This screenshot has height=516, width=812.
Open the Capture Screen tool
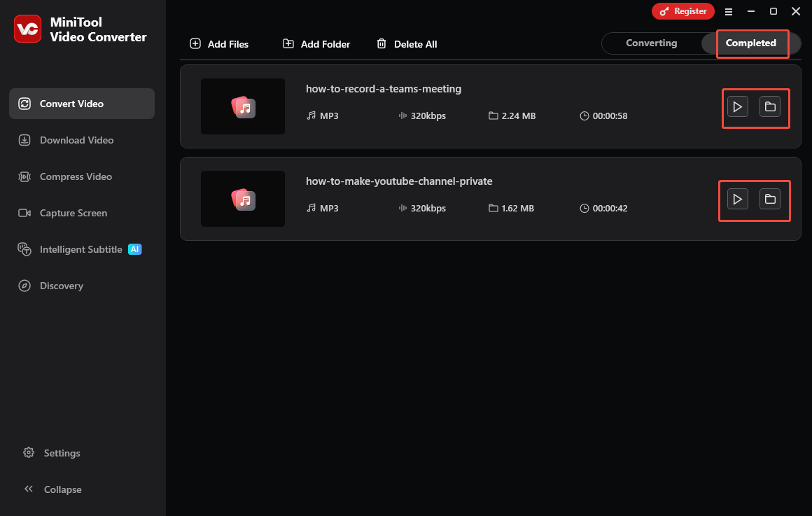click(x=74, y=213)
